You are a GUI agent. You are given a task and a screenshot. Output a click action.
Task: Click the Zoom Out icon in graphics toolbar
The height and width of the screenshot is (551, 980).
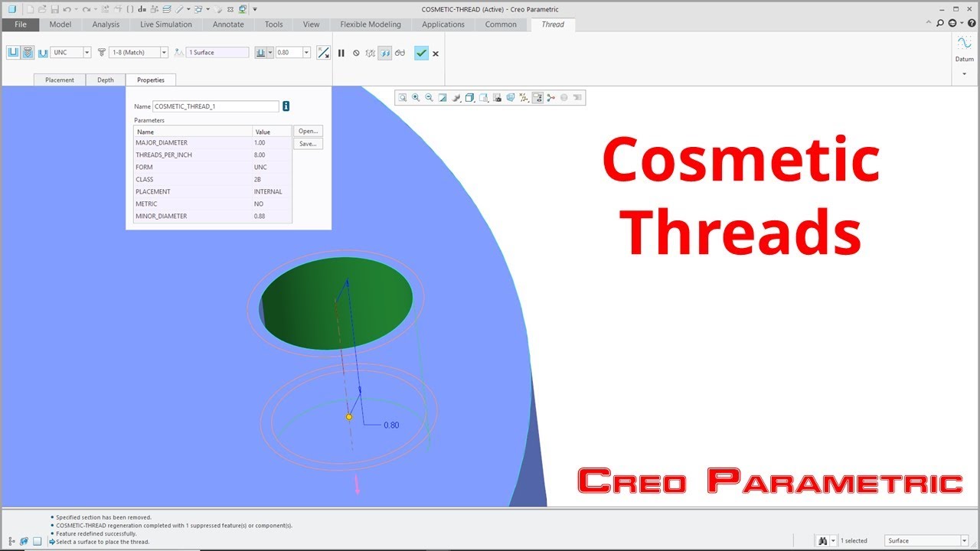[x=429, y=97]
